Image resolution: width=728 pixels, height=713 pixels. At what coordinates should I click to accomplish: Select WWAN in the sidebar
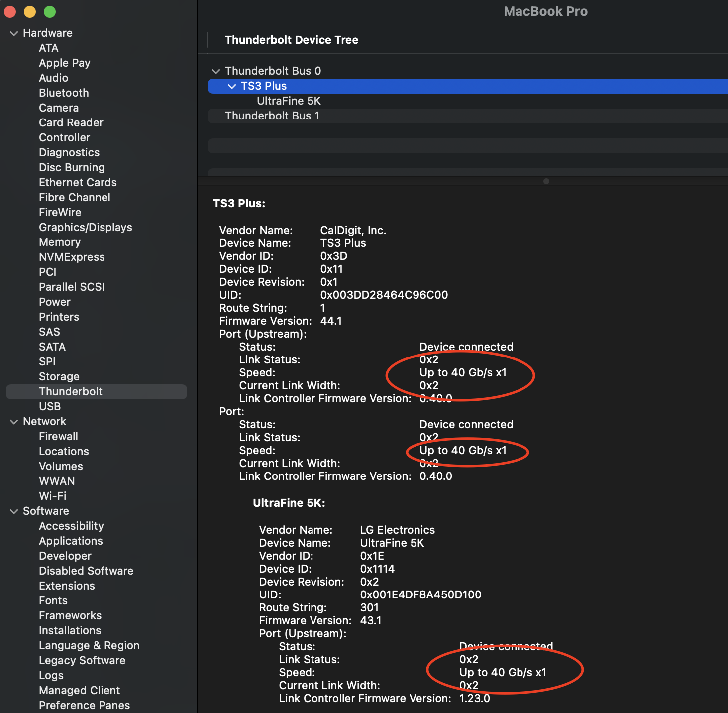coord(57,481)
